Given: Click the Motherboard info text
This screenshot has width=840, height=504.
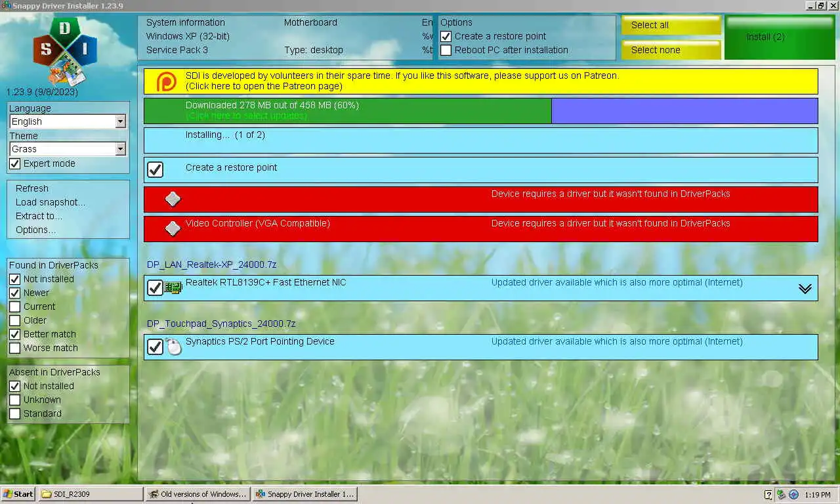Looking at the screenshot, I should point(310,22).
